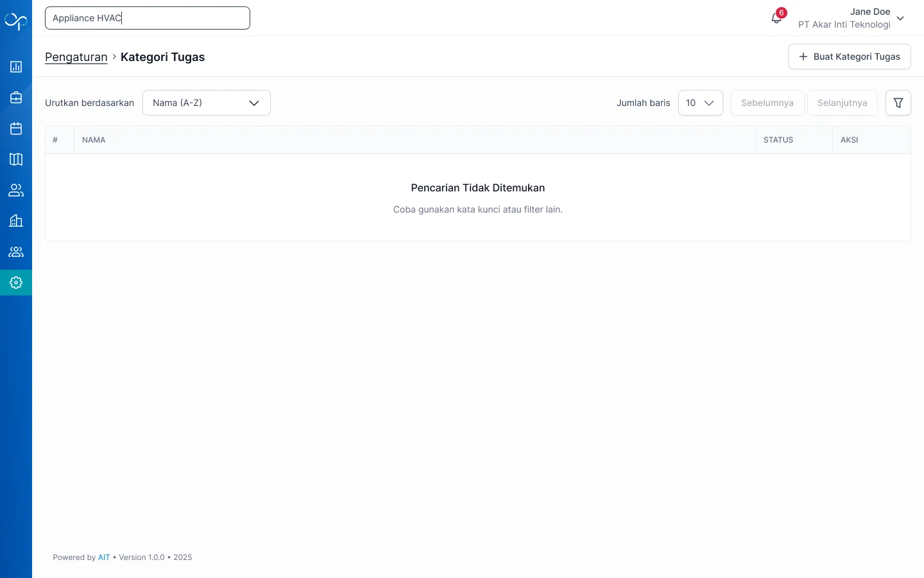924x578 pixels.
Task: Open the three-person team group icon in sidebar
Action: coord(16,252)
